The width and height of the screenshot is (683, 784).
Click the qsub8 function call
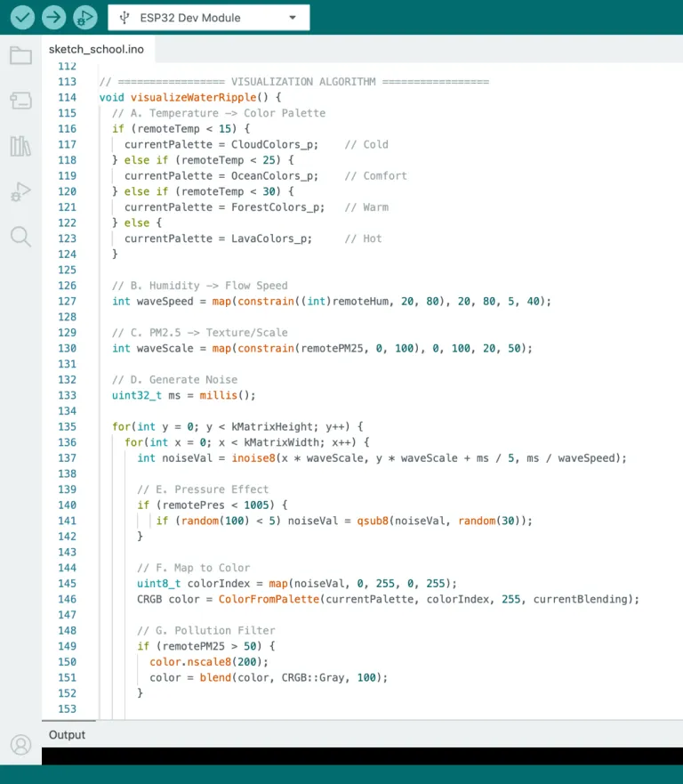click(x=373, y=521)
